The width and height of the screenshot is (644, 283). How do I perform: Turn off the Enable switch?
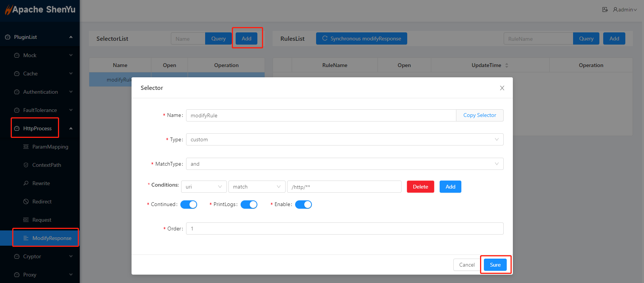pyautogui.click(x=304, y=205)
